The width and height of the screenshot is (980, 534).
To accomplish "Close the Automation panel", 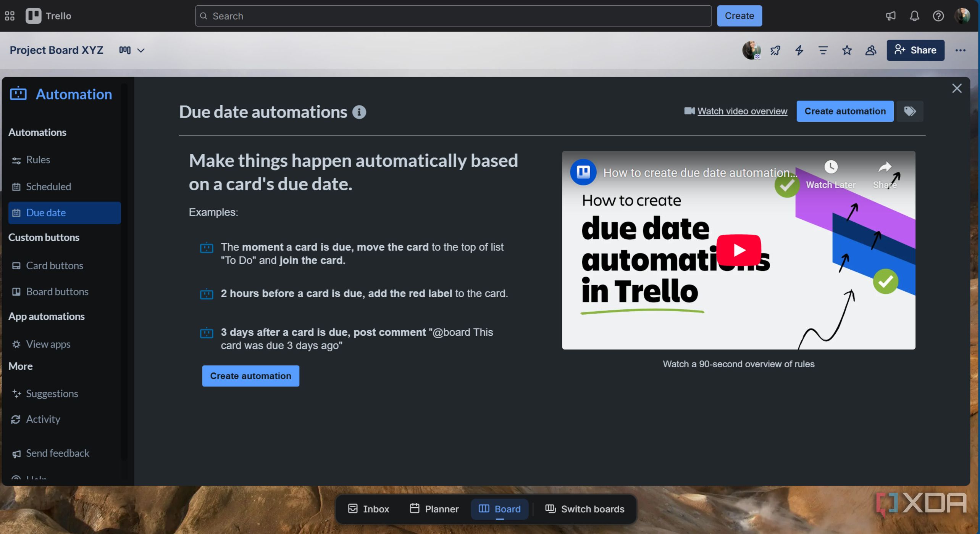I will tap(956, 88).
